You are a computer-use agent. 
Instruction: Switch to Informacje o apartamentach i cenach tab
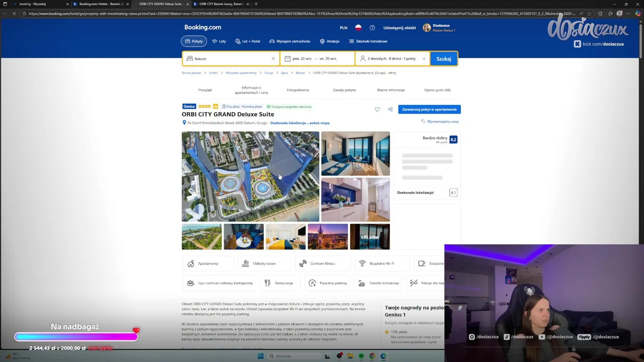tap(251, 90)
